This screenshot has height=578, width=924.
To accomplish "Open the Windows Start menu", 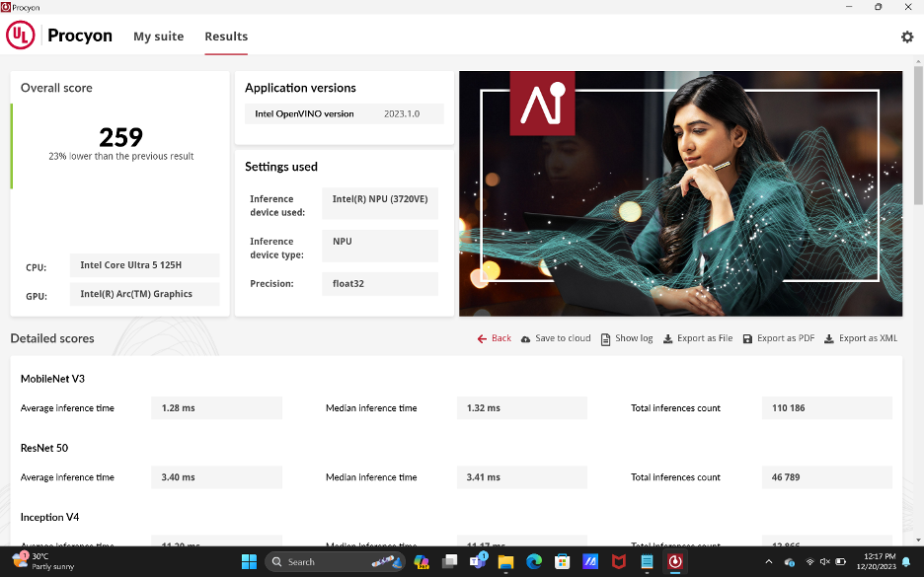I will 249,561.
